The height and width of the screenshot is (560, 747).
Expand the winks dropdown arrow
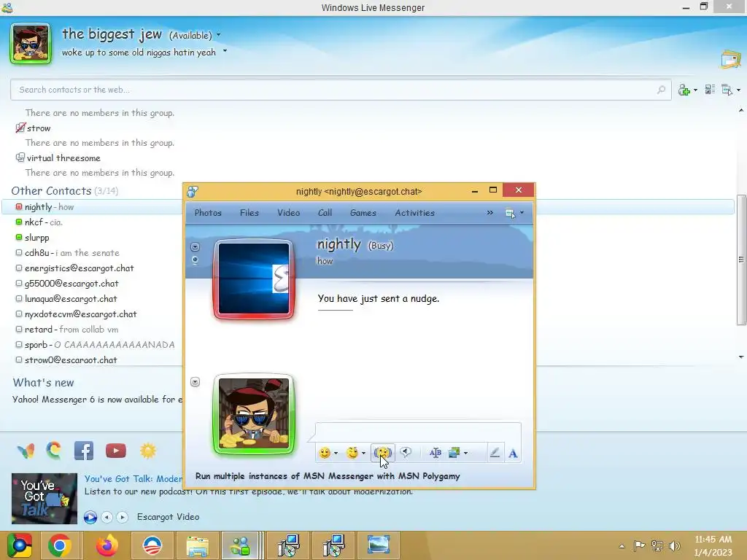click(363, 454)
